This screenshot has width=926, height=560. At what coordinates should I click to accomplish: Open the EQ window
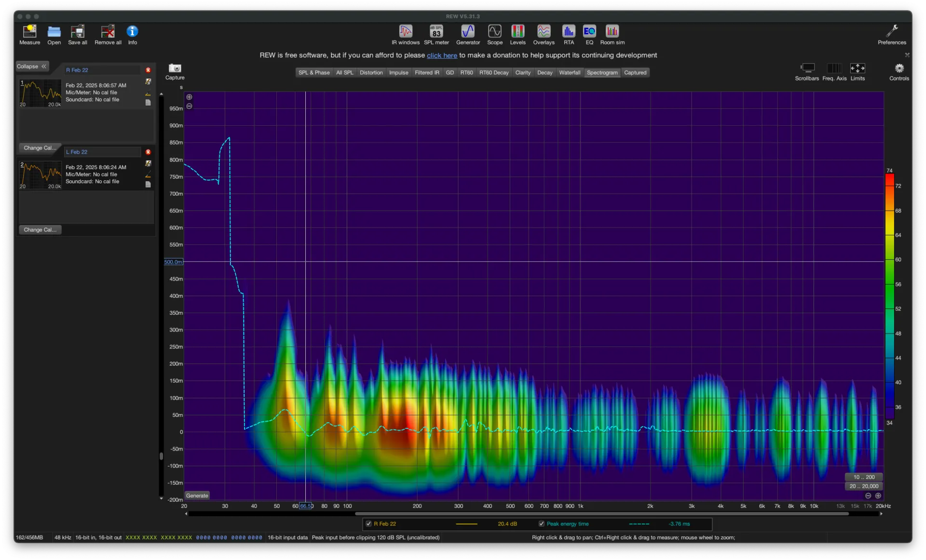pyautogui.click(x=589, y=32)
